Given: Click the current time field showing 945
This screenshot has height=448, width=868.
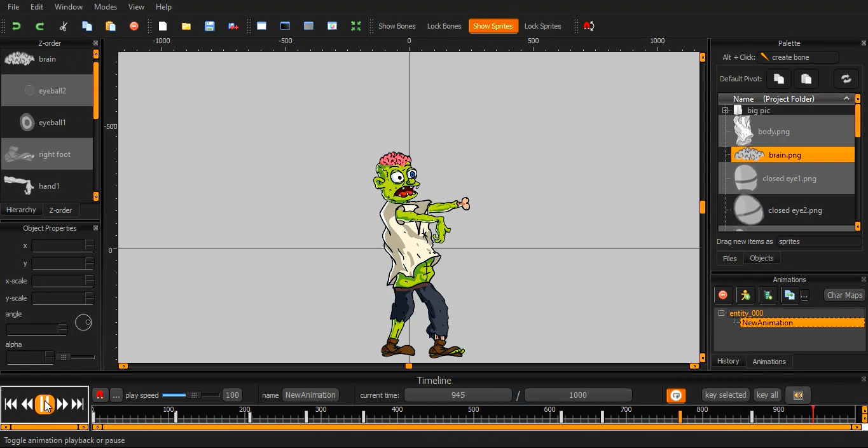Looking at the screenshot, I should [458, 395].
